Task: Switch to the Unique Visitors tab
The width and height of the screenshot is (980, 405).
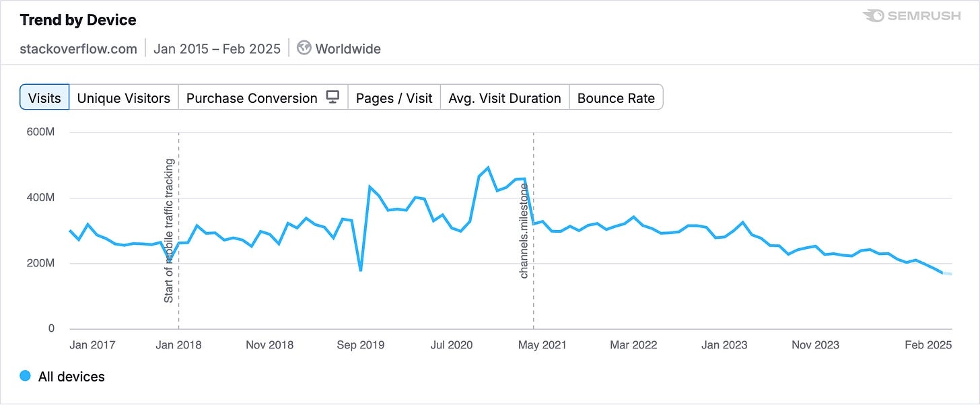Action: click(124, 98)
